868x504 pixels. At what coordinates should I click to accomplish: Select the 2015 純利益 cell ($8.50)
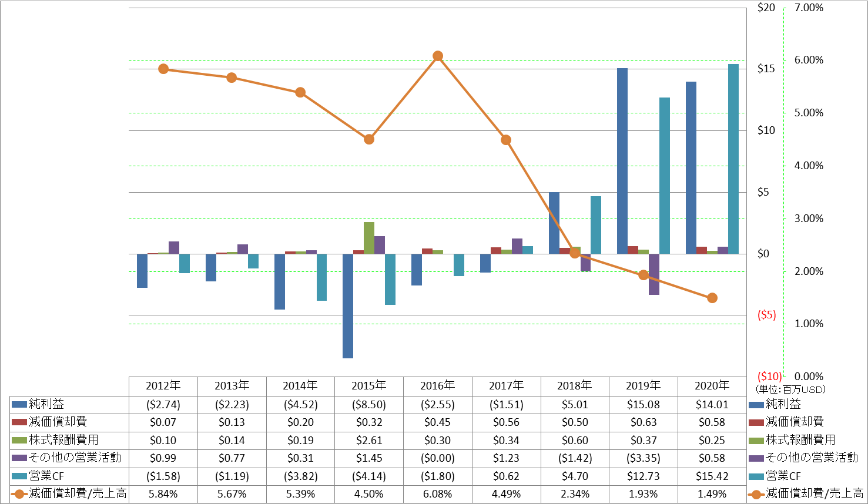[x=369, y=405]
